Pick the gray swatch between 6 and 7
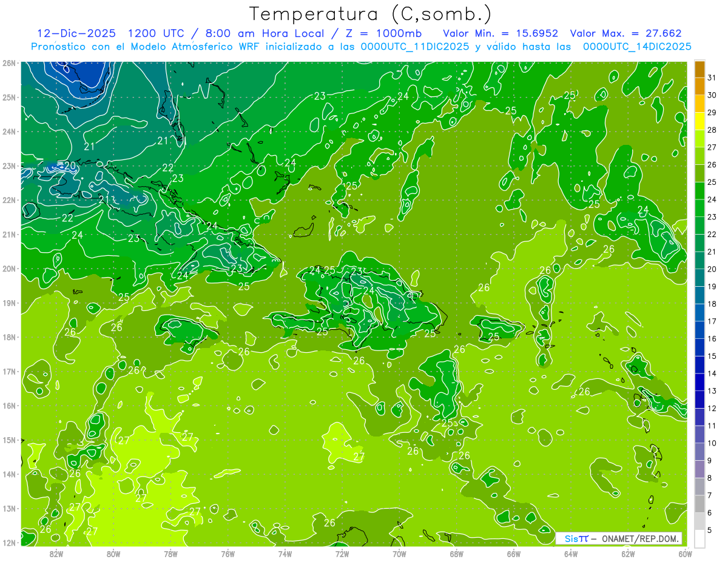 (700, 504)
